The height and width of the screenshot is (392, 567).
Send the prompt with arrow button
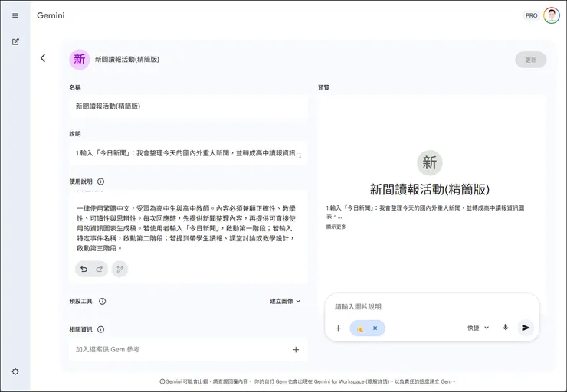(526, 328)
